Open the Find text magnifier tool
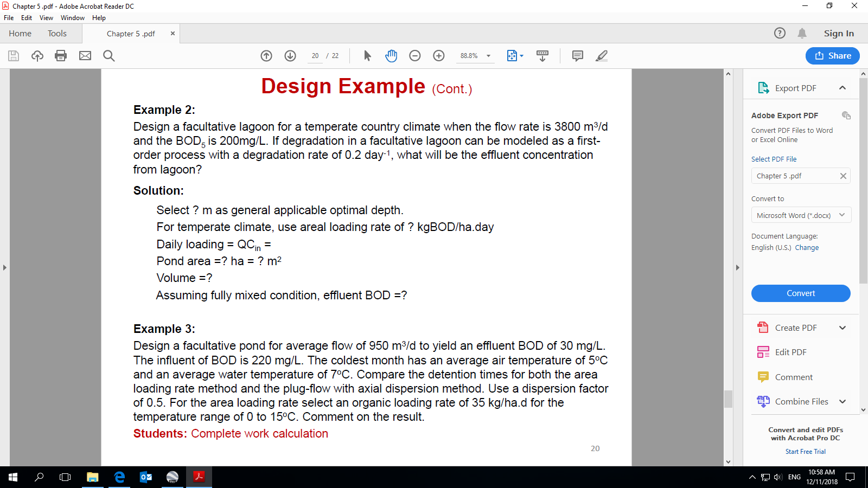Viewport: 868px width, 488px height. tap(109, 56)
